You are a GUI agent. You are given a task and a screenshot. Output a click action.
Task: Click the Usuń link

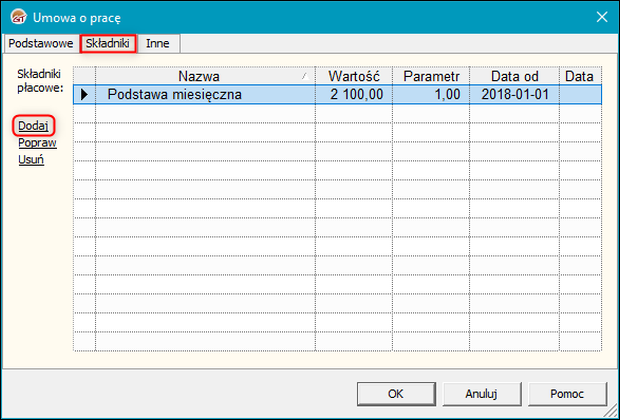[x=31, y=160]
